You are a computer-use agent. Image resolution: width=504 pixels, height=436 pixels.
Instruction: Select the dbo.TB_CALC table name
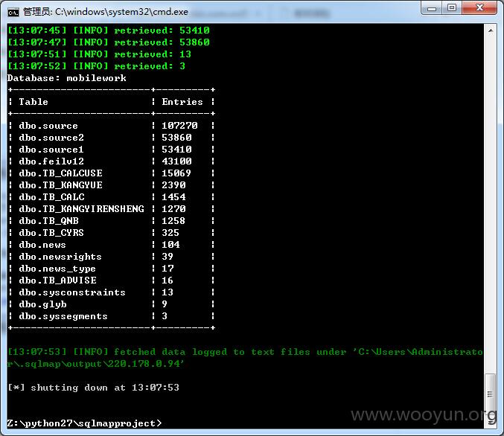click(x=51, y=197)
